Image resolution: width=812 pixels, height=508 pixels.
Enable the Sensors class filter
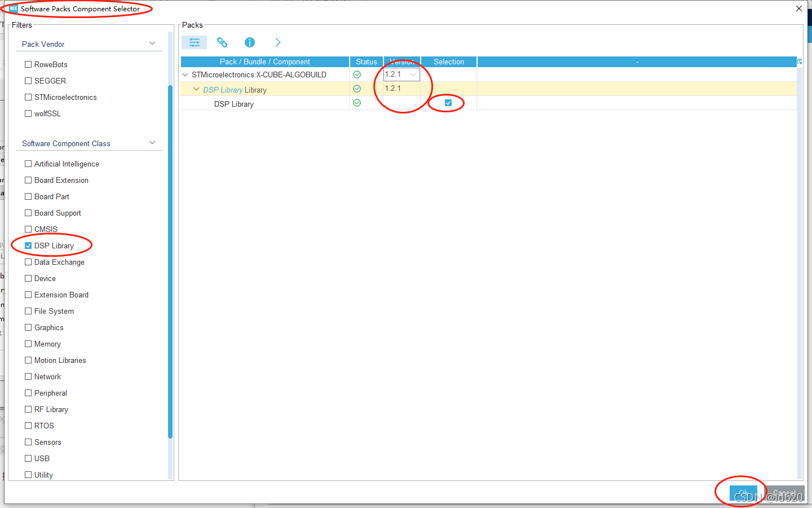tap(28, 442)
